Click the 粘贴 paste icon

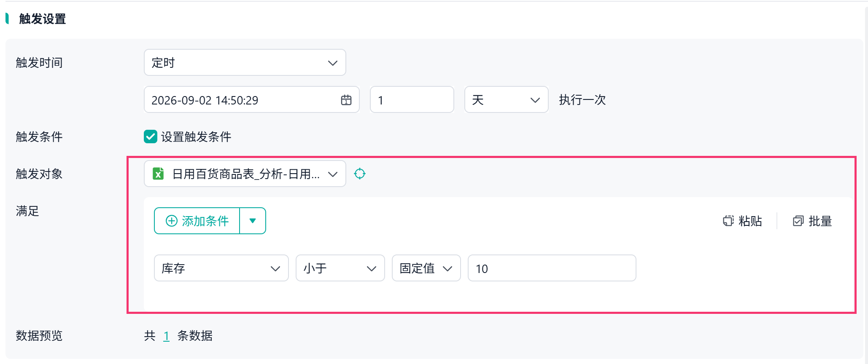coord(728,221)
